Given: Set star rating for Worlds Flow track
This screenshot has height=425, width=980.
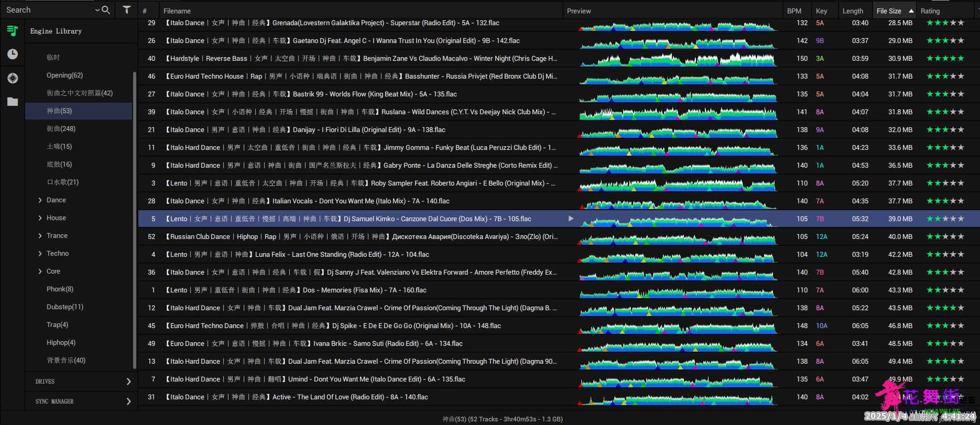Looking at the screenshot, I should tap(945, 94).
